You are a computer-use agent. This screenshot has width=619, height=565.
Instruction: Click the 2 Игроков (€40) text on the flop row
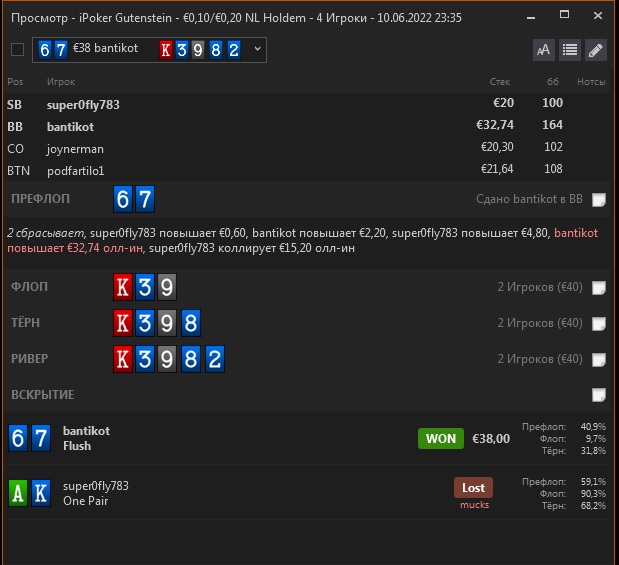point(540,287)
